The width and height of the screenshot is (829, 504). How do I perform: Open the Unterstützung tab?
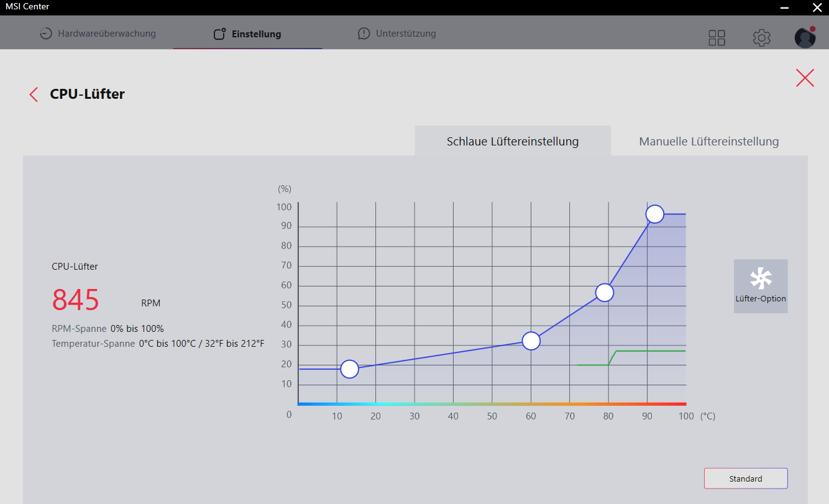click(405, 34)
